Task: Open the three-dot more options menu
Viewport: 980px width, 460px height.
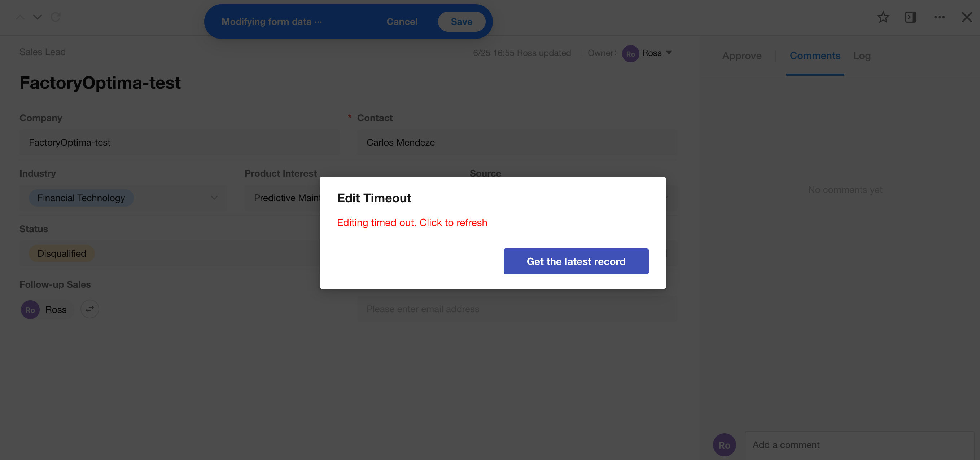Action: 939,17
